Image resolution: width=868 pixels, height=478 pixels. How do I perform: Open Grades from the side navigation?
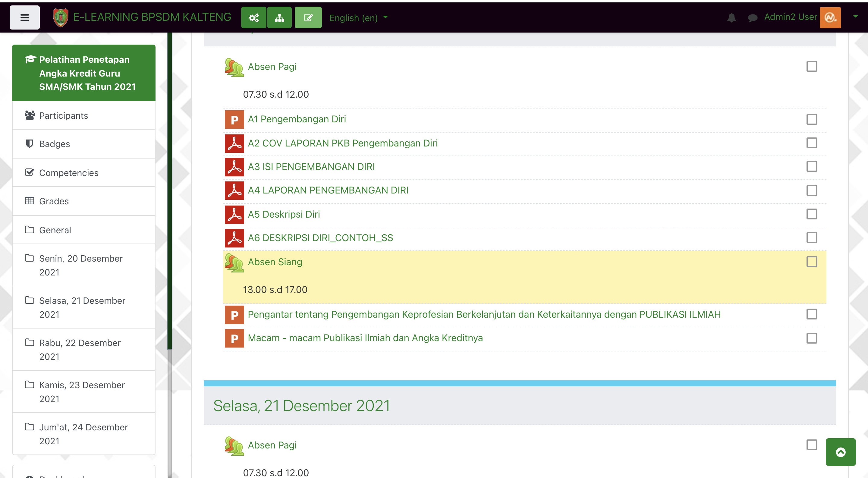click(54, 201)
